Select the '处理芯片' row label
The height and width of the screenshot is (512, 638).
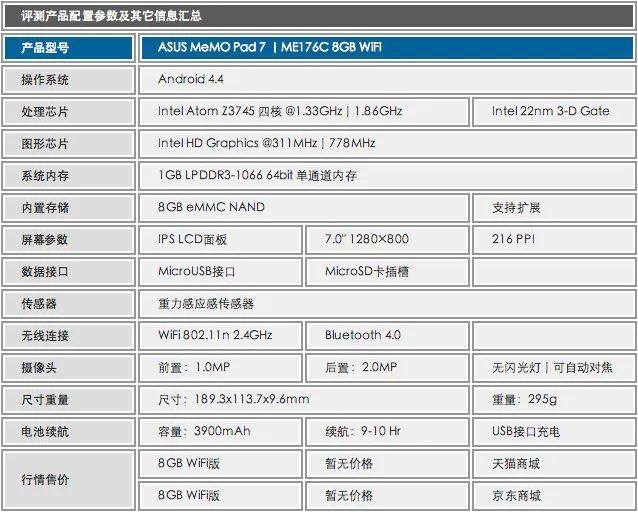(x=68, y=112)
